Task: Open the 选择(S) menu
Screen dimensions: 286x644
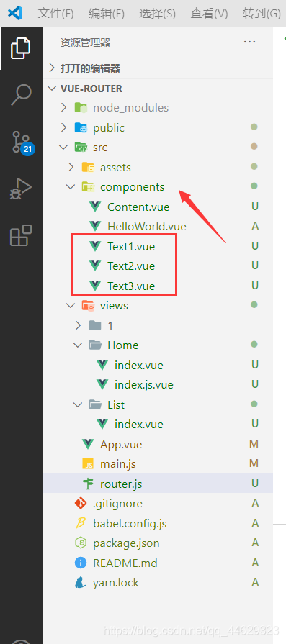Action: click(x=157, y=14)
